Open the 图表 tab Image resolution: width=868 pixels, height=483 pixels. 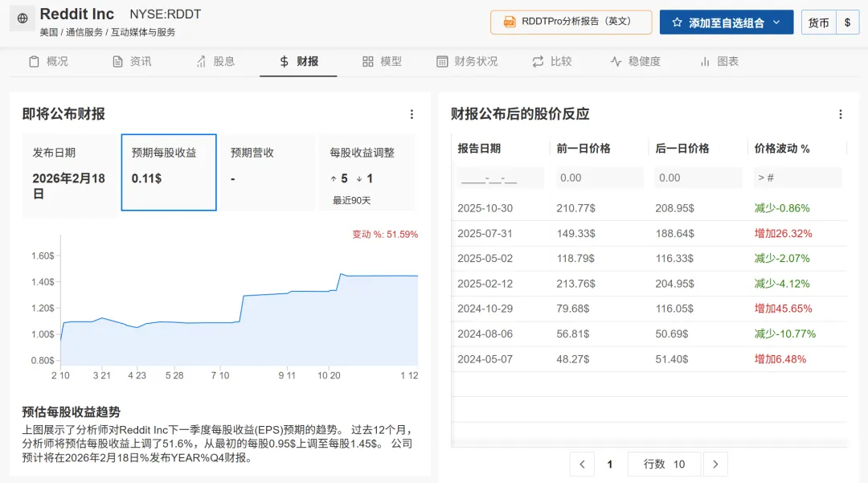(x=719, y=61)
